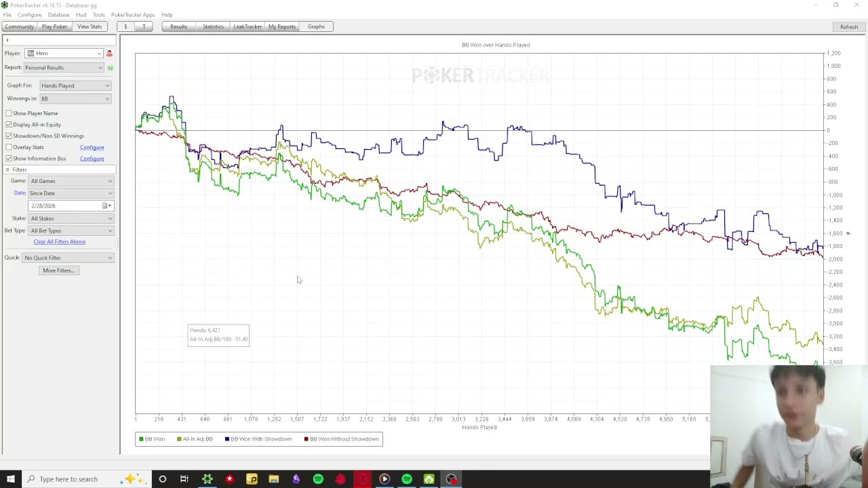
Task: Click the green BB Won legend swatch
Action: tap(140, 439)
